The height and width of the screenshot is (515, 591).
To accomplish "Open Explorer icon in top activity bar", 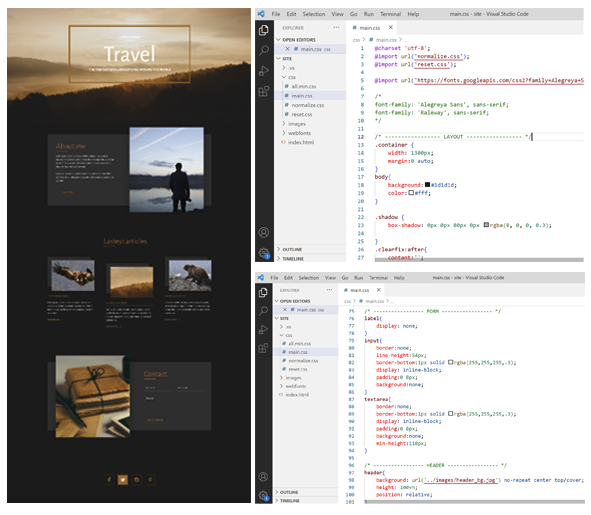I will 264,30.
